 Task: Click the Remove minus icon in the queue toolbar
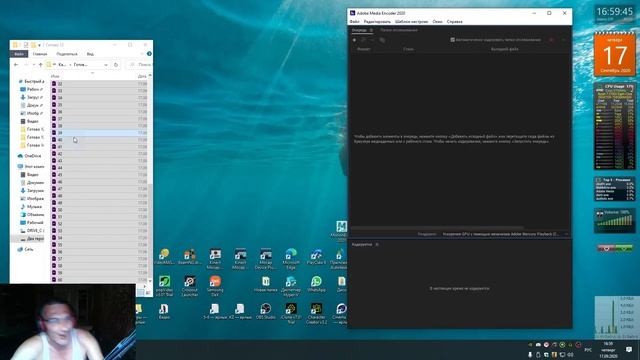point(372,40)
